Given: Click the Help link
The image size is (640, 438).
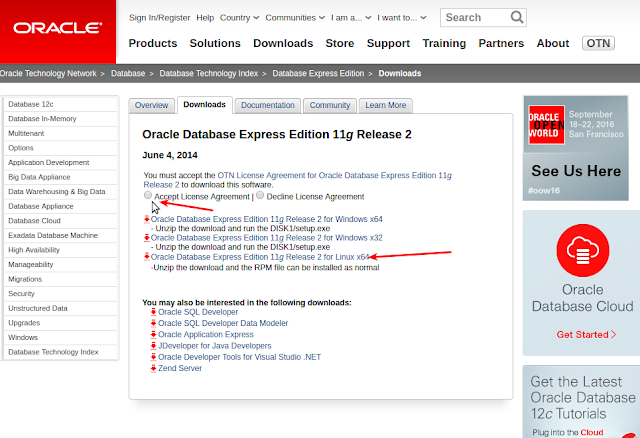Looking at the screenshot, I should (x=205, y=18).
